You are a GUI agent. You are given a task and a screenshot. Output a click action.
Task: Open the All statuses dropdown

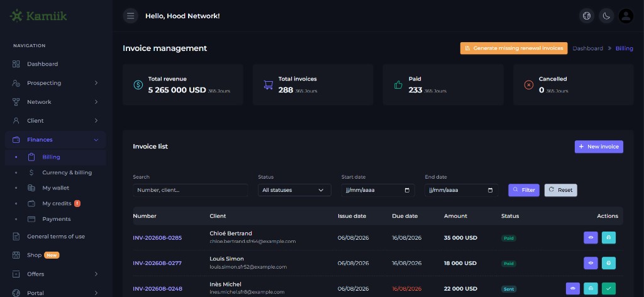(x=294, y=190)
